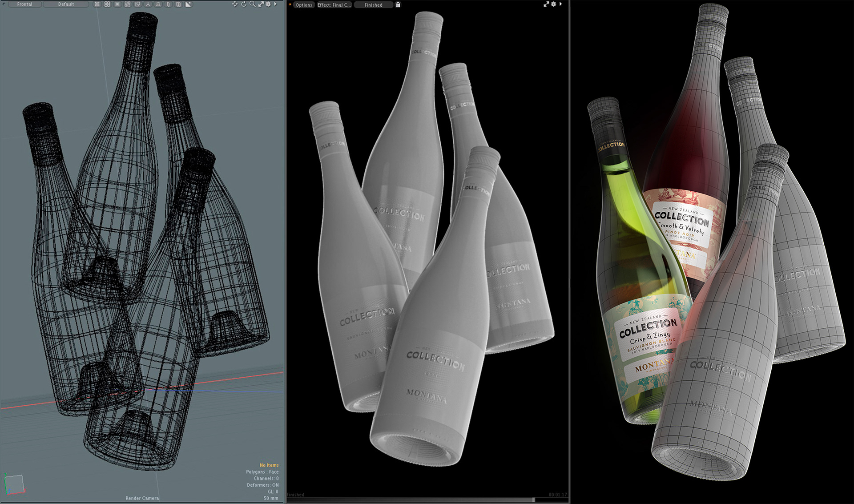Open the preview Options menu
Viewport: 854px width, 504px height.
(304, 5)
